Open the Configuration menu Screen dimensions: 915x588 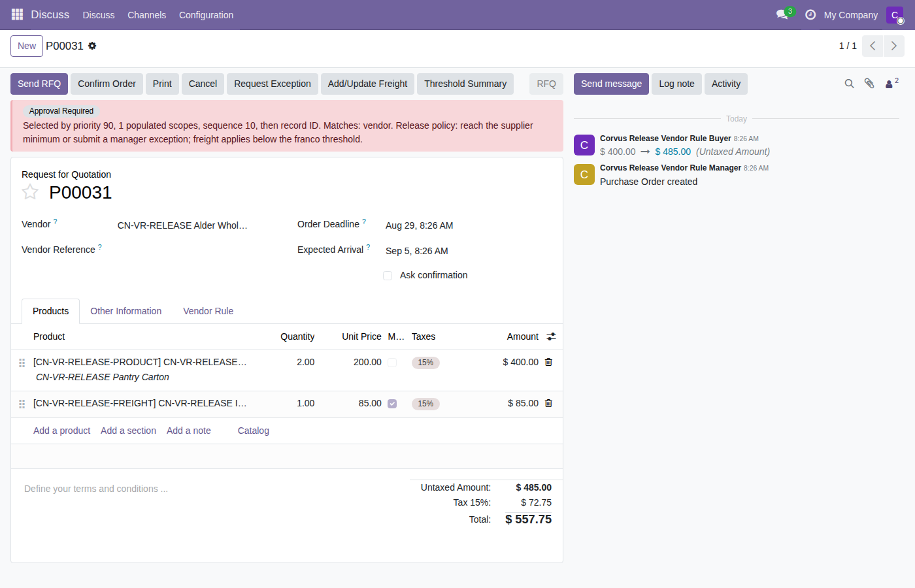206,14
